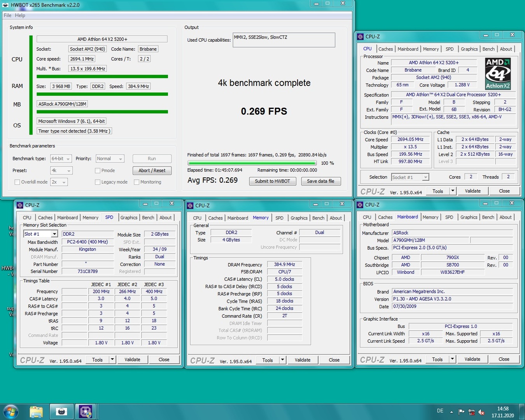
Task: Click HT Link 997.80 MHz value
Action: [x=410, y=161]
